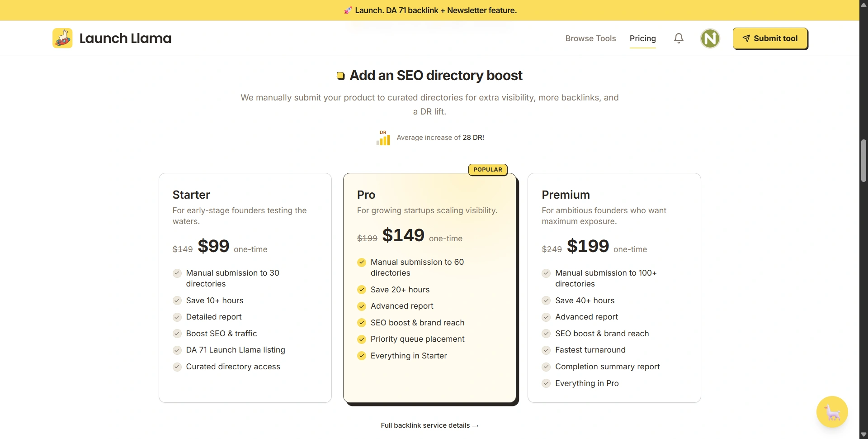Screen dimensions: 868x439
Task: Select the Pro plan title
Action: tap(366, 195)
